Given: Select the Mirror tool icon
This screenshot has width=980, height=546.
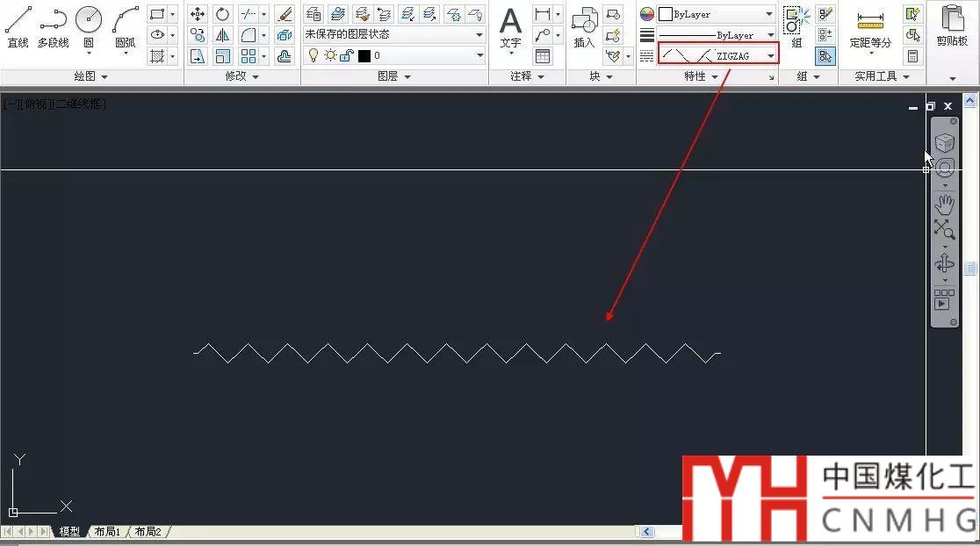Looking at the screenshot, I should (x=223, y=35).
